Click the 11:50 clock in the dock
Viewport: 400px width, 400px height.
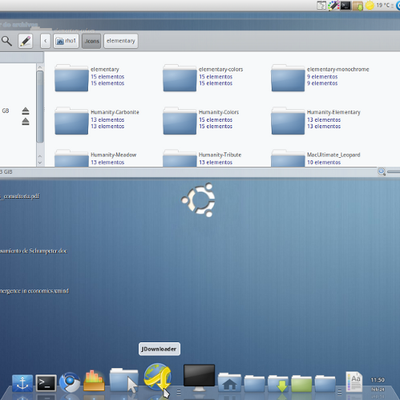378,380
